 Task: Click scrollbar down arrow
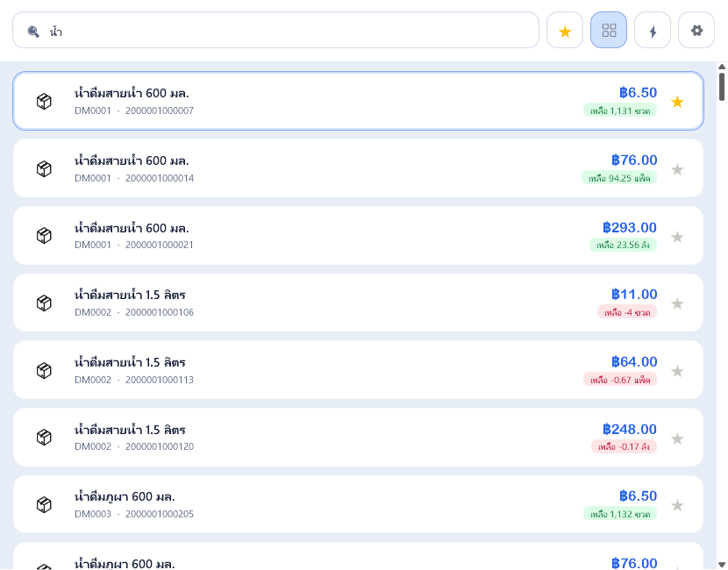pos(722,566)
